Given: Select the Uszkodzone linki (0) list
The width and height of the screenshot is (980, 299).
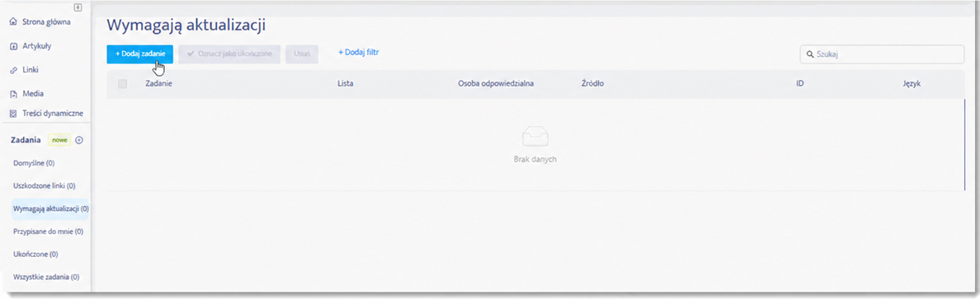Looking at the screenshot, I should tap(45, 186).
